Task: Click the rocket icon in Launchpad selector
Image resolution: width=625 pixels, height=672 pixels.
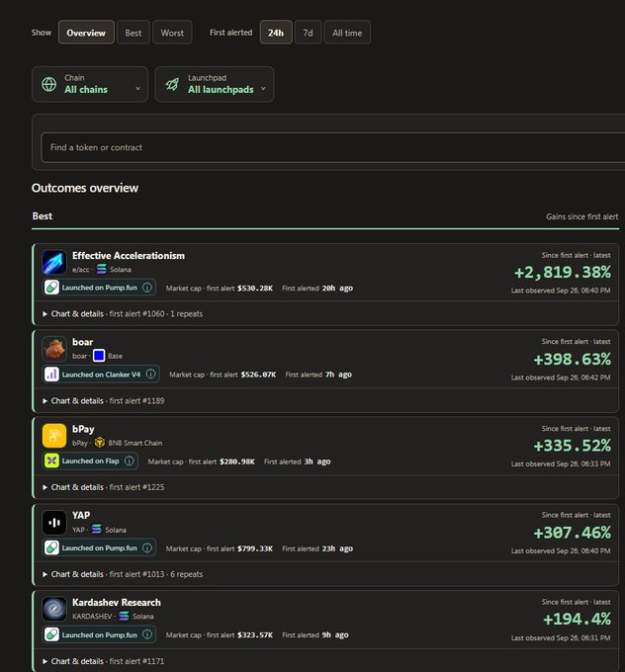Action: tap(172, 84)
